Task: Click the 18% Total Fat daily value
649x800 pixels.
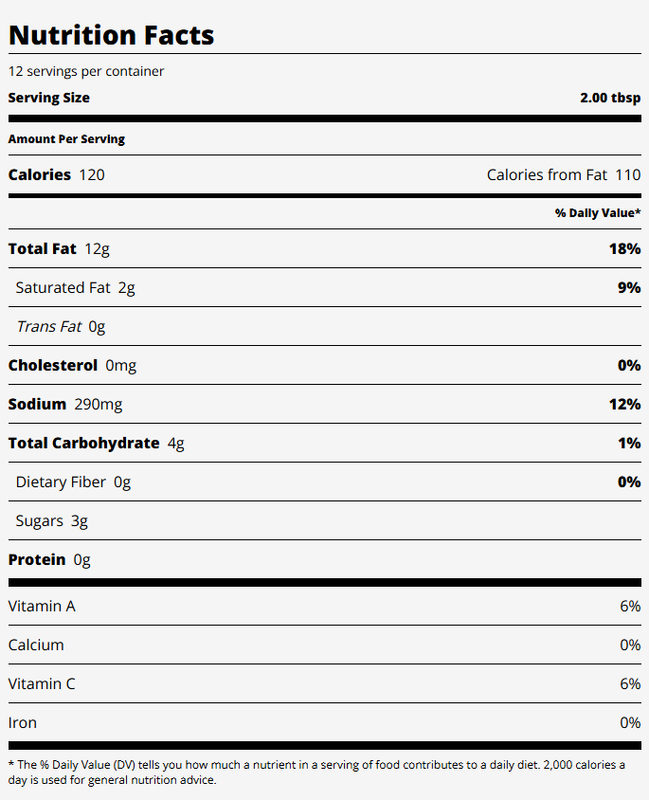Action: [x=624, y=248]
